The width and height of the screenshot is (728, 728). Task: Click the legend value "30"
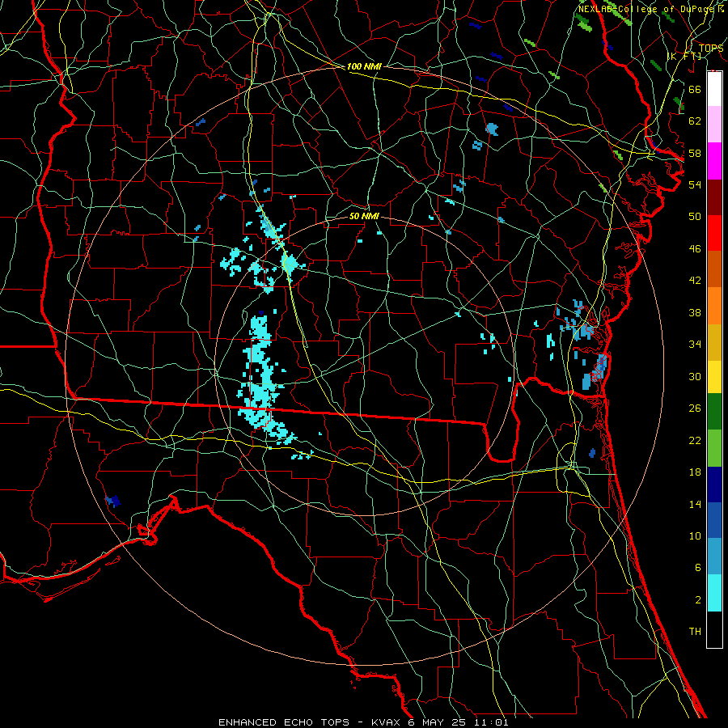coord(695,376)
